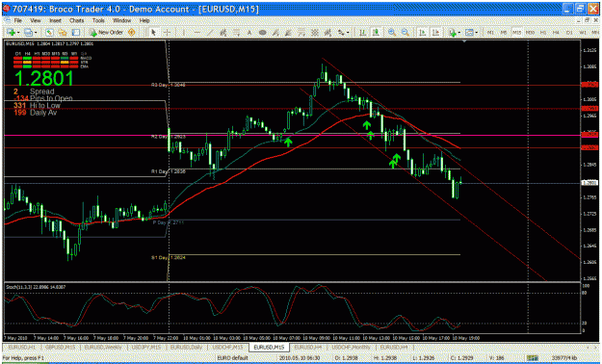Viewport: 602px width, 364px height.
Task: Select the M15 timeframe button
Action: click(x=517, y=33)
